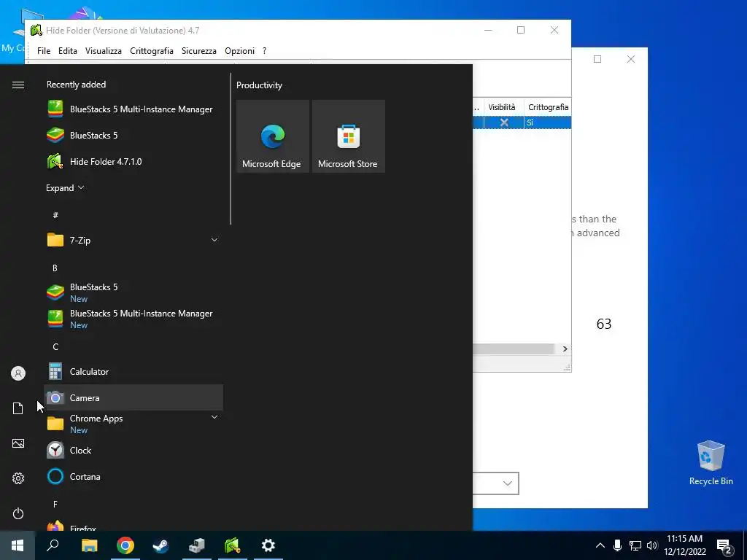This screenshot has width=747, height=560.
Task: Open the Recycle Bin desktop icon
Action: (711, 463)
